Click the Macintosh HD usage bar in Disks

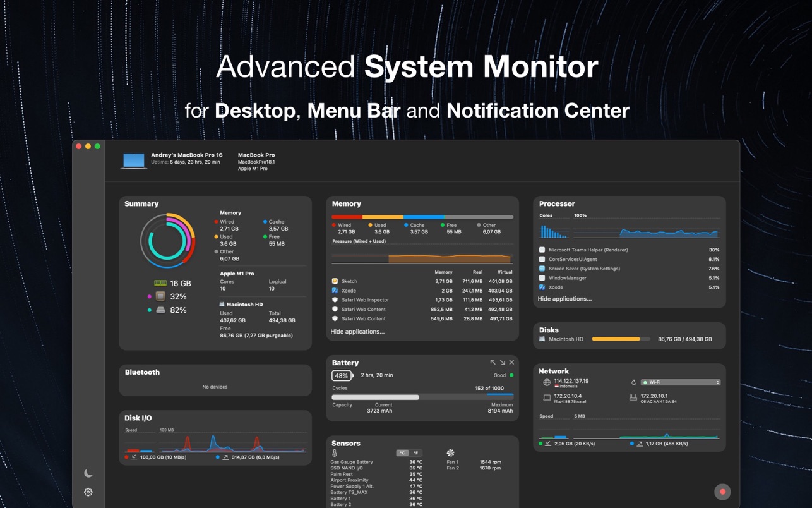621,339
